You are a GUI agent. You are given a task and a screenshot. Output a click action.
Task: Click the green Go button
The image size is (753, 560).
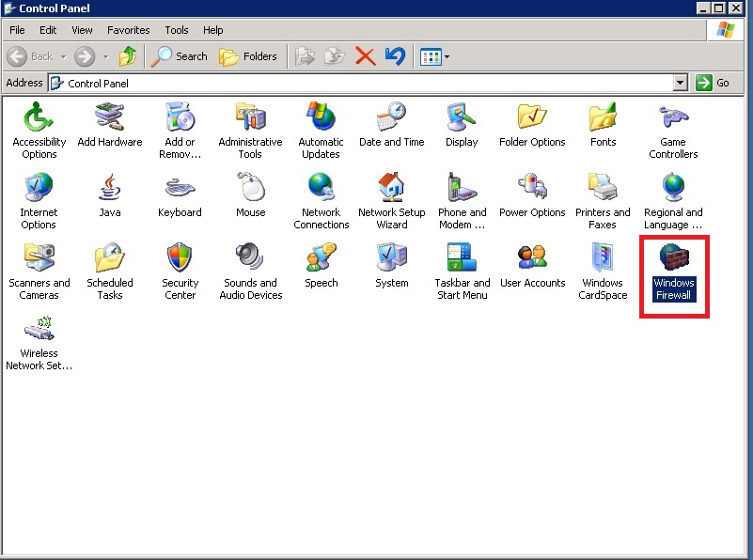(713, 83)
